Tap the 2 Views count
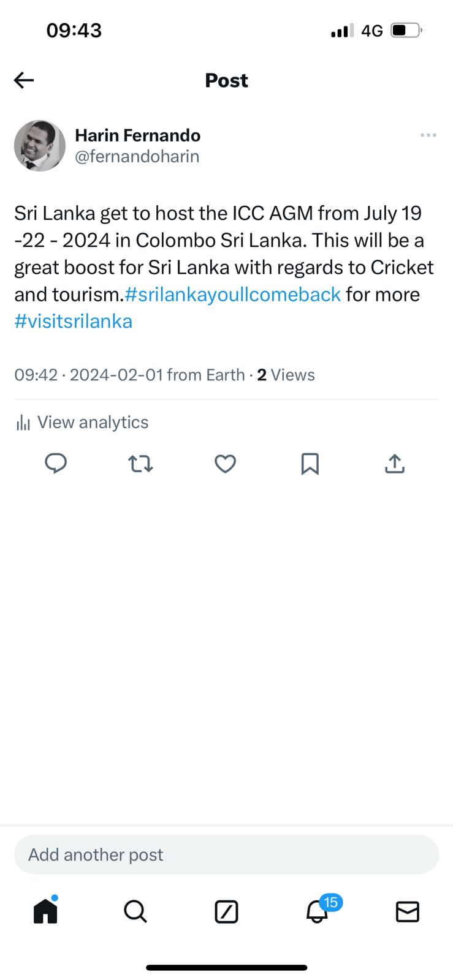The height and width of the screenshot is (980, 453). 286,375
